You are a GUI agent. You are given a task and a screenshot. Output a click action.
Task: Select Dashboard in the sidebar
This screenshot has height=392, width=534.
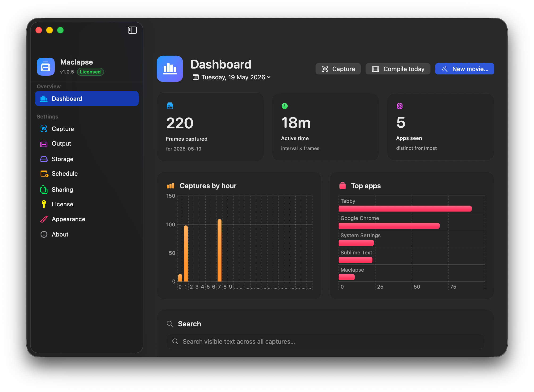(87, 99)
